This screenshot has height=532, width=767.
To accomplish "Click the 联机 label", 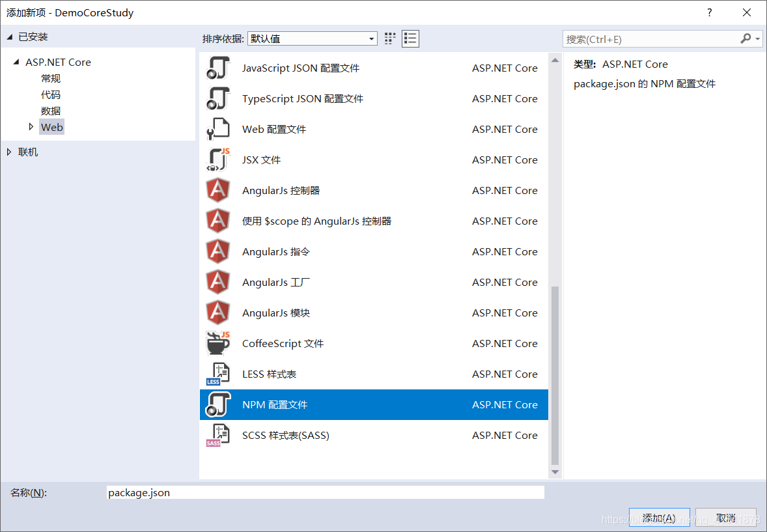I will [28, 152].
